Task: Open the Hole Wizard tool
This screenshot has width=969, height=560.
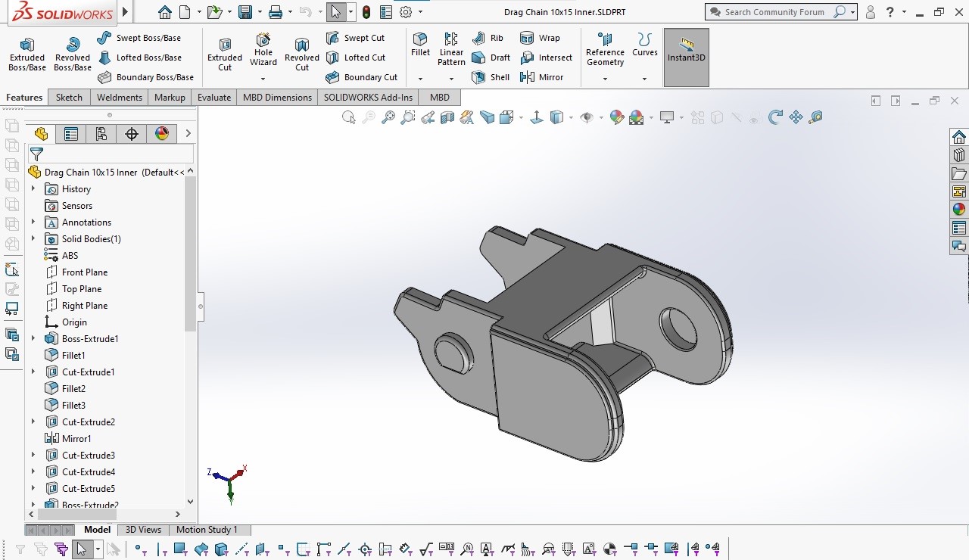Action: (263, 49)
